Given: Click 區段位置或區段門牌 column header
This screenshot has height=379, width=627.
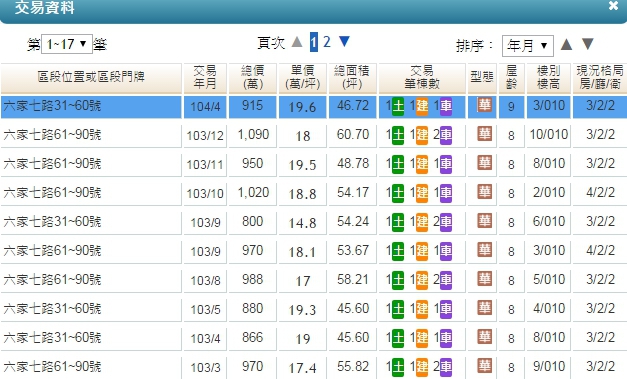Looking at the screenshot, I should (x=91, y=78).
